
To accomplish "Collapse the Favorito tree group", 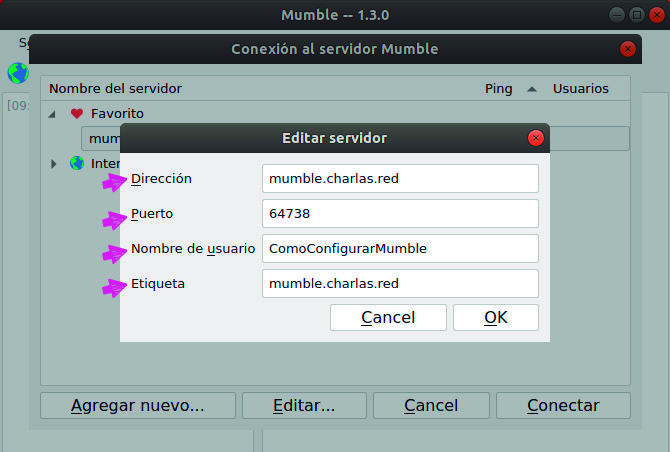I will click(x=52, y=114).
